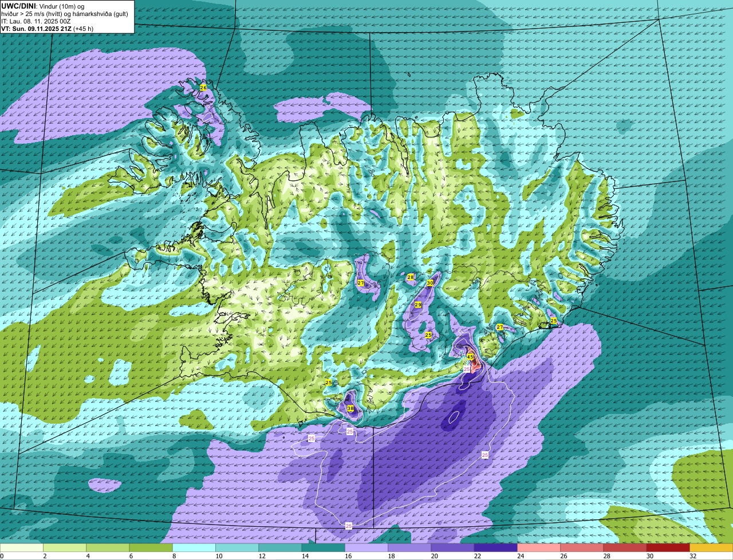Click the 22–24 m/s deep indigo legend swatch

[496, 547]
